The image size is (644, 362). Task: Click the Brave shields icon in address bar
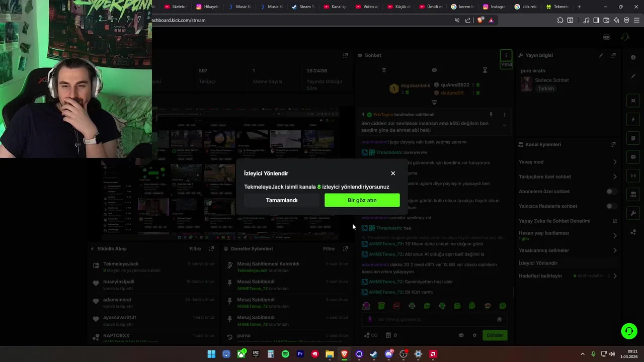480,20
